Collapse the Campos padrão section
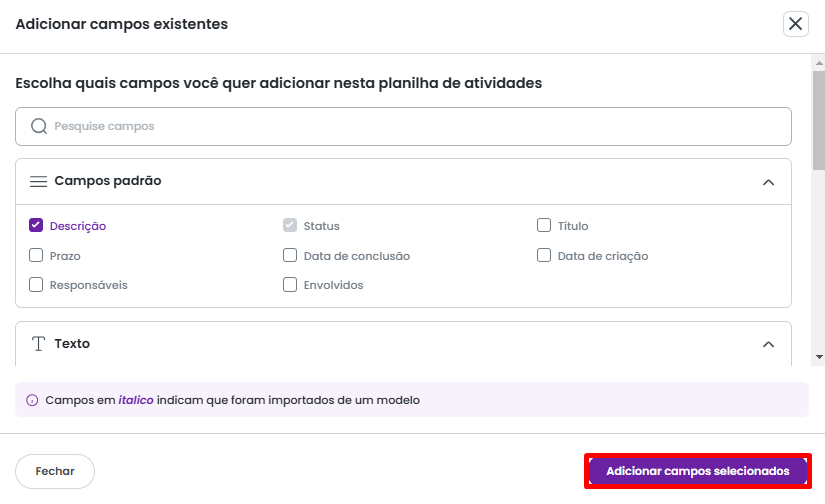 click(768, 182)
